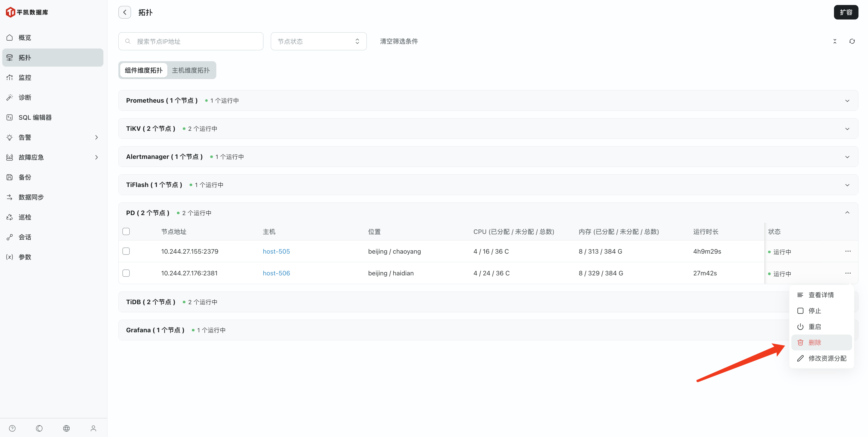
Task: Collapse the PD component section
Action: pyautogui.click(x=847, y=213)
